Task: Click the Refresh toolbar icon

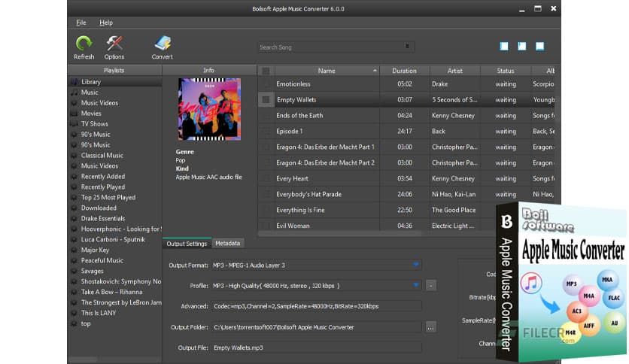Action: (84, 43)
